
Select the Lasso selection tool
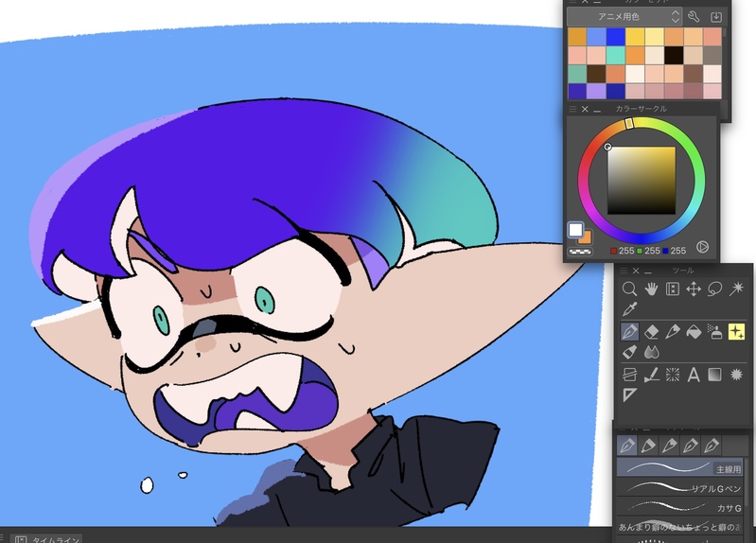tap(714, 289)
